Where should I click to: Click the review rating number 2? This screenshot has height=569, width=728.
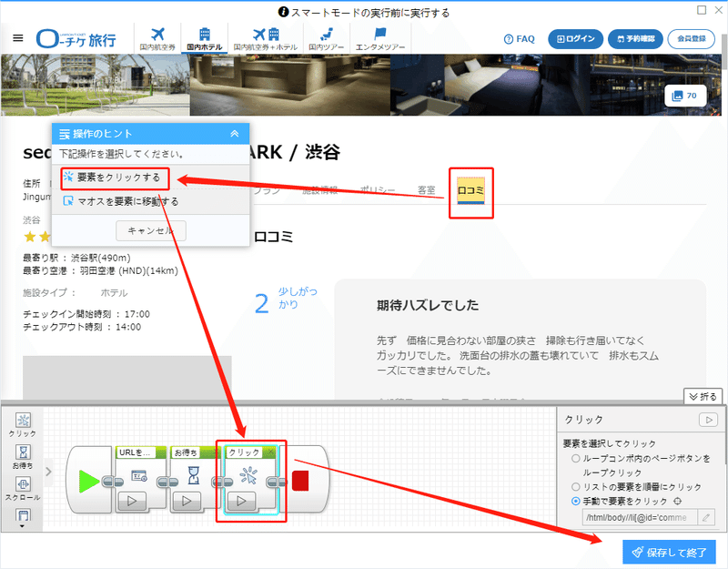click(262, 304)
